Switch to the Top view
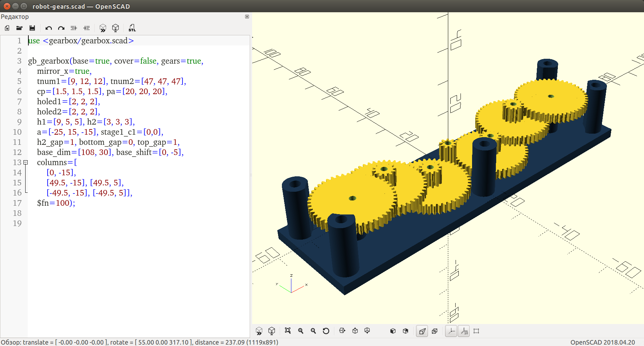Image resolution: width=644 pixels, height=346 pixels. 355,331
